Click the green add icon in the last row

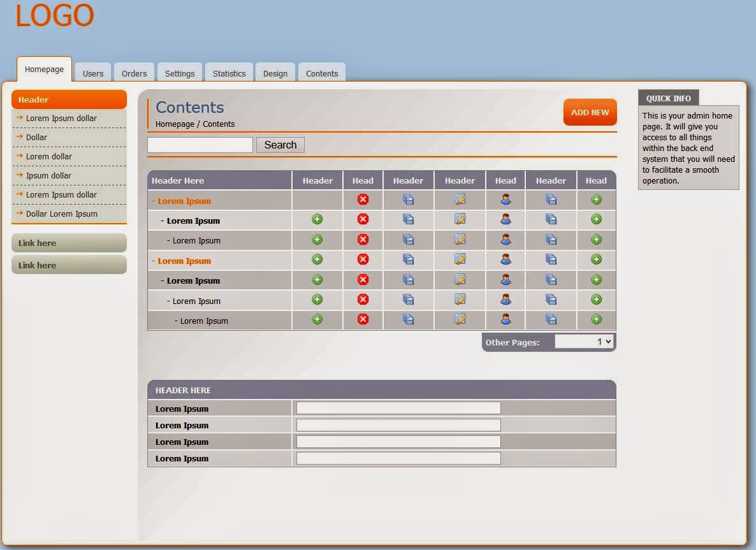(596, 320)
